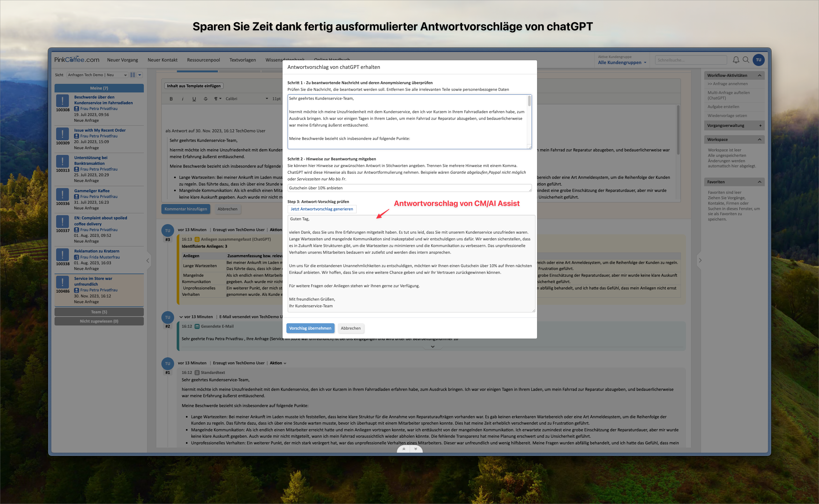Image resolution: width=819 pixels, height=504 pixels.
Task: Click Jetzt Antwortvorschlag generieren
Action: coord(321,209)
